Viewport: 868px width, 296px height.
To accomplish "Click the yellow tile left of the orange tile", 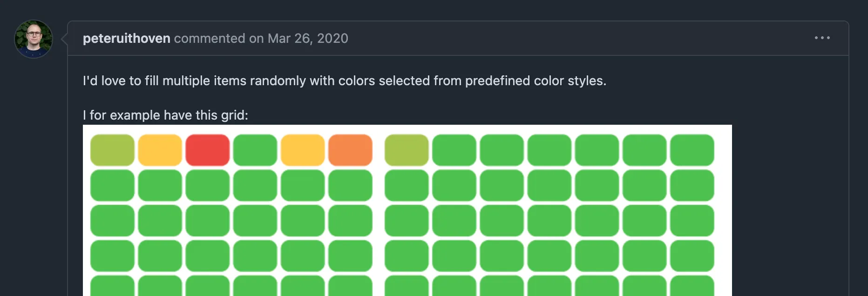I will (x=303, y=150).
